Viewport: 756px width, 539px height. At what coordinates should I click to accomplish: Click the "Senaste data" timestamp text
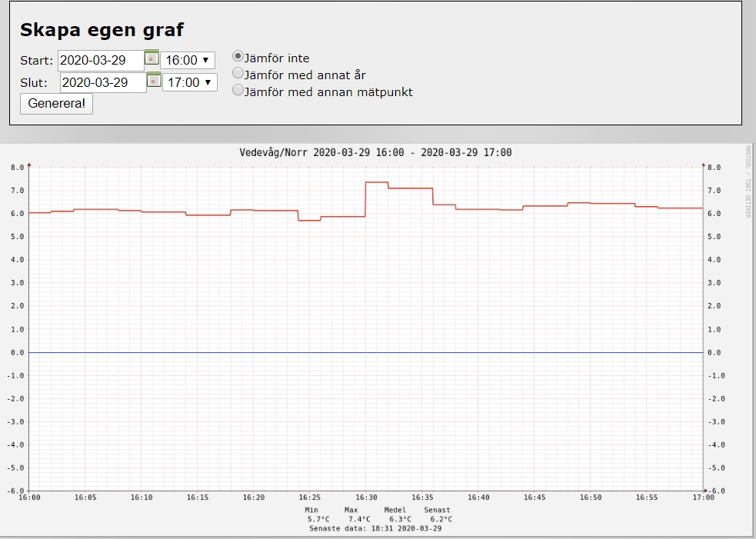click(x=375, y=528)
